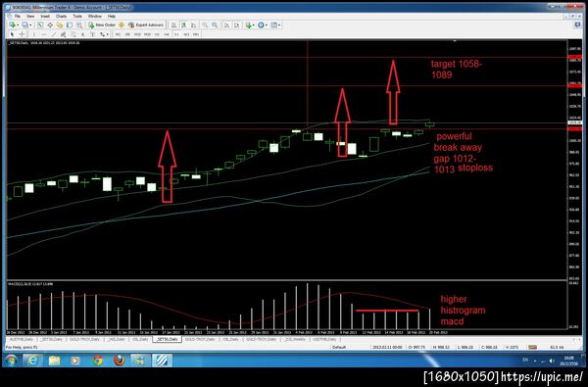Screen dimensions: 588x387
Task: Select the H4 timeframe button
Action: (167, 34)
